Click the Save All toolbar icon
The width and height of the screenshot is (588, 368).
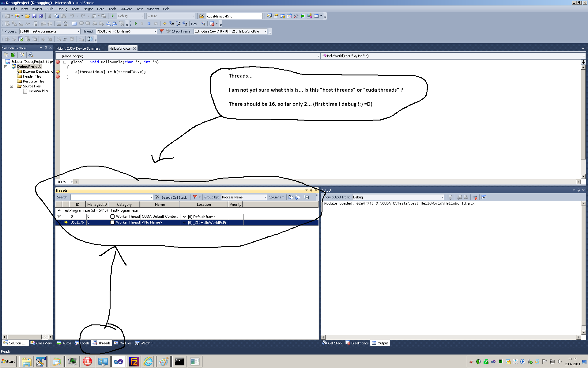pos(41,16)
